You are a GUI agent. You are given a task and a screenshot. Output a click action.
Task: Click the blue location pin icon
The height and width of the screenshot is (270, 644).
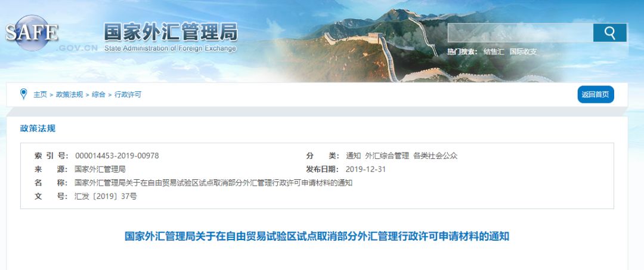pyautogui.click(x=24, y=94)
